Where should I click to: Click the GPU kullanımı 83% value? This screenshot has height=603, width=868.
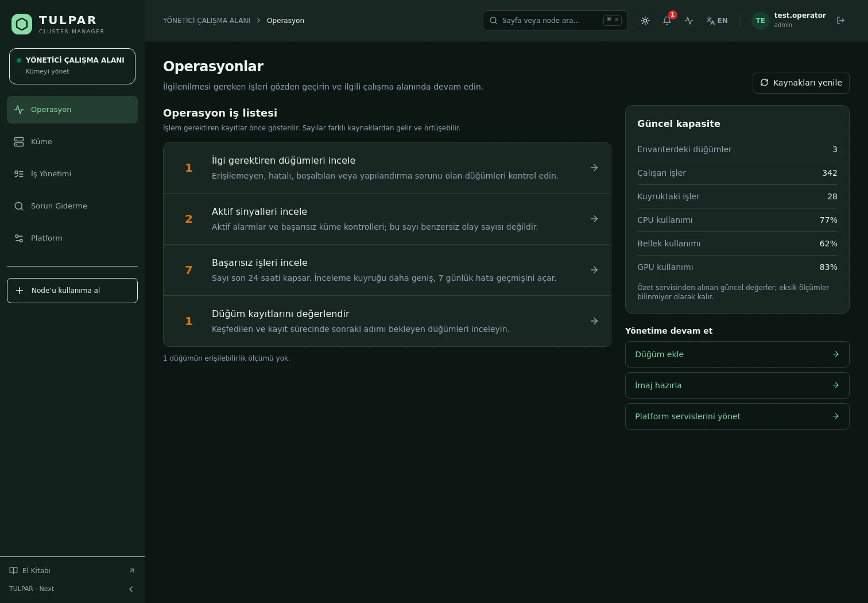click(x=828, y=267)
